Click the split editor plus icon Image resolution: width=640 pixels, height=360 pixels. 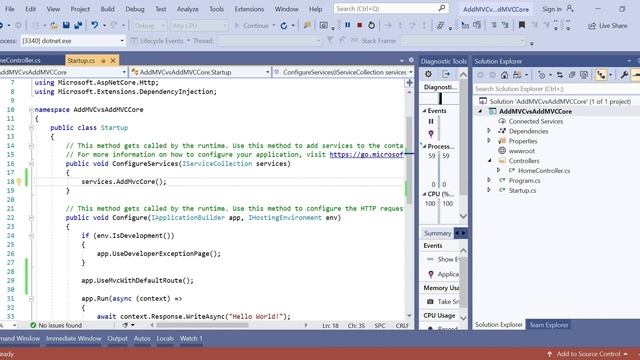[409, 83]
